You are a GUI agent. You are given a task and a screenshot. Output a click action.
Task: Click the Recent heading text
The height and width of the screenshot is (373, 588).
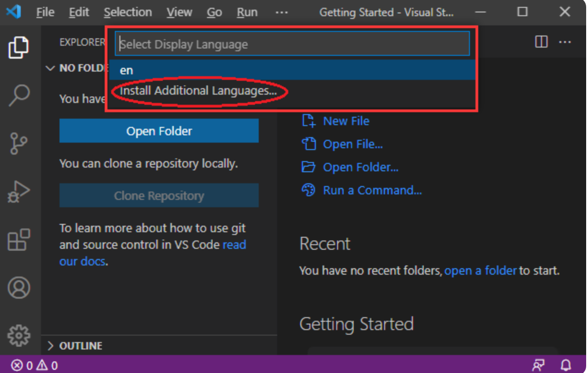(x=325, y=243)
